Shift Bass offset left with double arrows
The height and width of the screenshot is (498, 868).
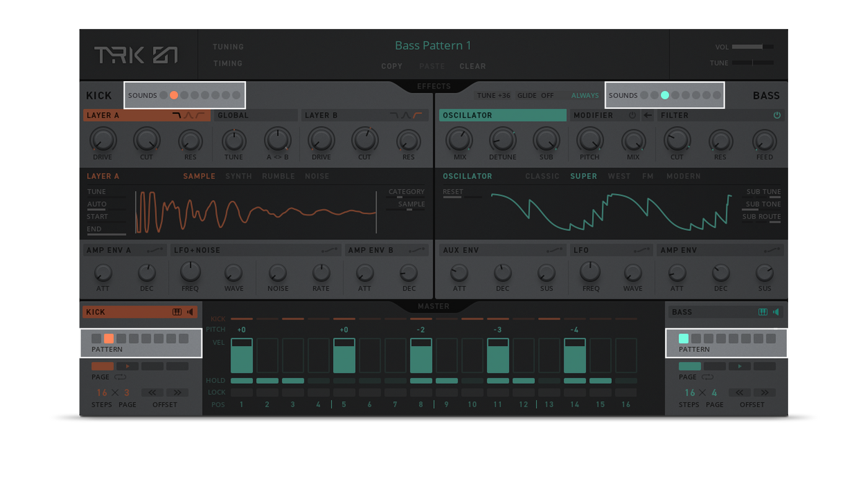tap(739, 392)
